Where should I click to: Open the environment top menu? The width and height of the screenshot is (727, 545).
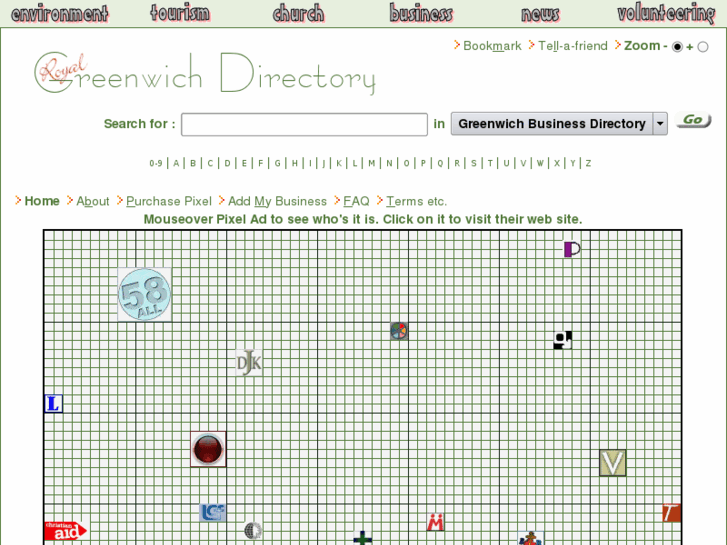(x=60, y=13)
